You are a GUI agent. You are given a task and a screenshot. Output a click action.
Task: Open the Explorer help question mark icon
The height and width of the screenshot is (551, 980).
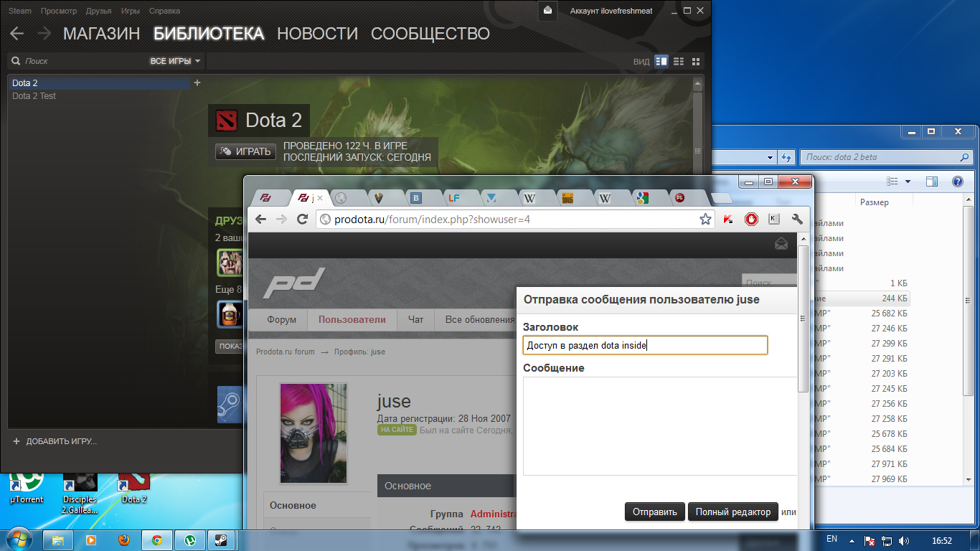point(959,182)
